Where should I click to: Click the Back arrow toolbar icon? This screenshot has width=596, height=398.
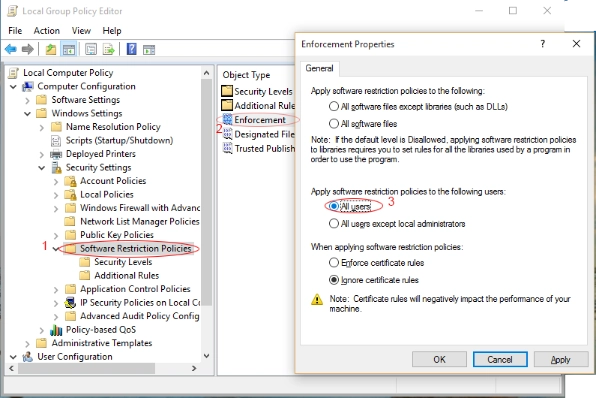(11, 49)
